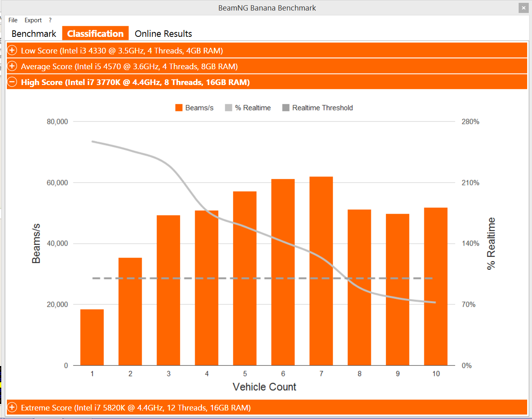532x419 pixels.
Task: Select the Classification tab
Action: (96, 34)
